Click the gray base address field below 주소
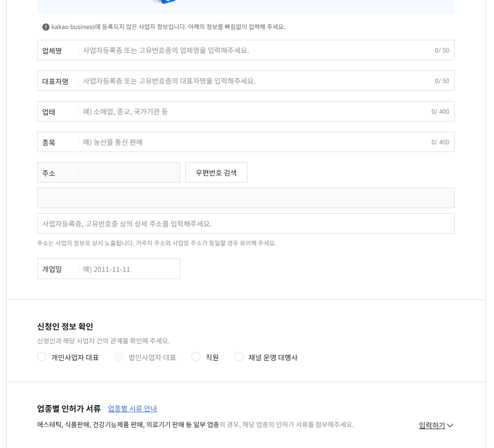Image resolution: width=494 pixels, height=448 pixels. pyautogui.click(x=246, y=198)
